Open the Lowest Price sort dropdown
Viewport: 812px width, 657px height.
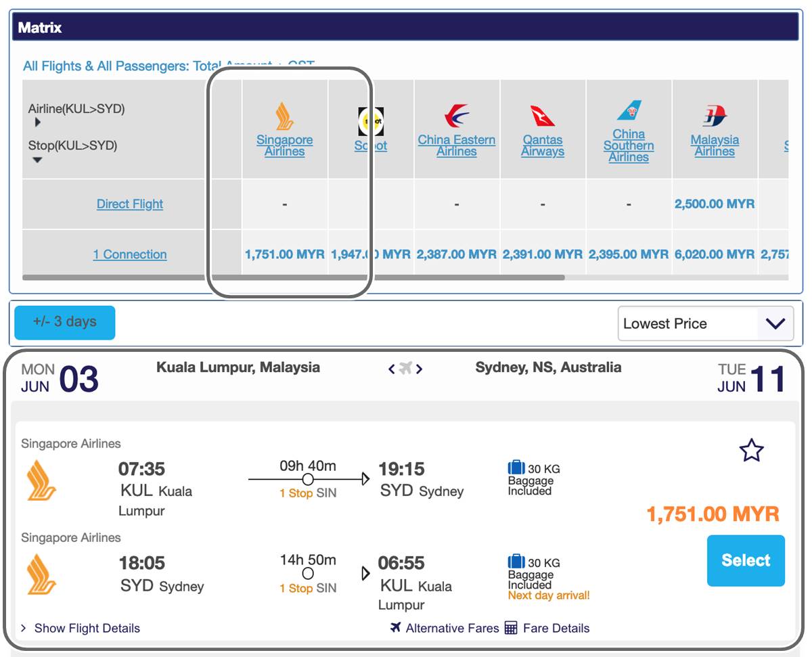[705, 323]
